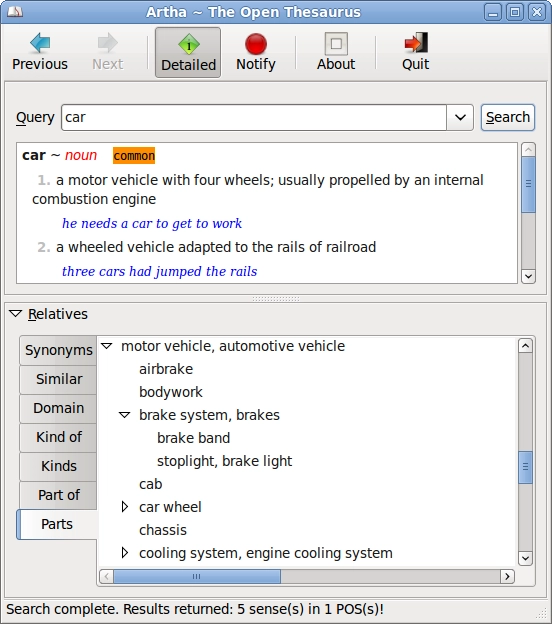
Task: Click the Artha book icon in title bar
Action: click(15, 12)
